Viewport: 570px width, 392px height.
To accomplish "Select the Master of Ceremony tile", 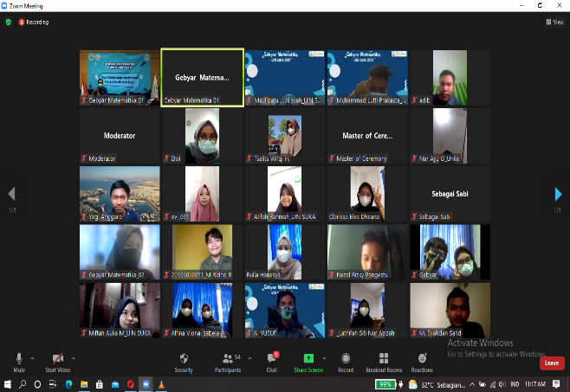I will coord(367,136).
